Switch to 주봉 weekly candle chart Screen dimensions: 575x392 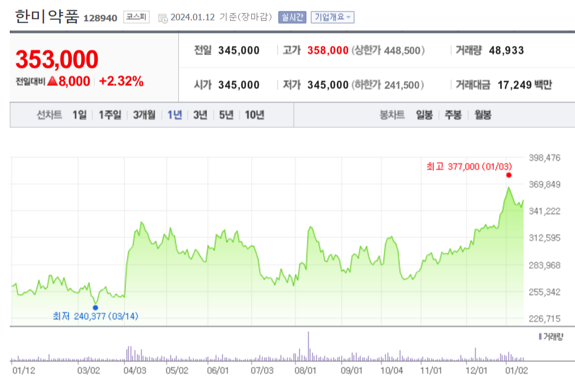(453, 115)
